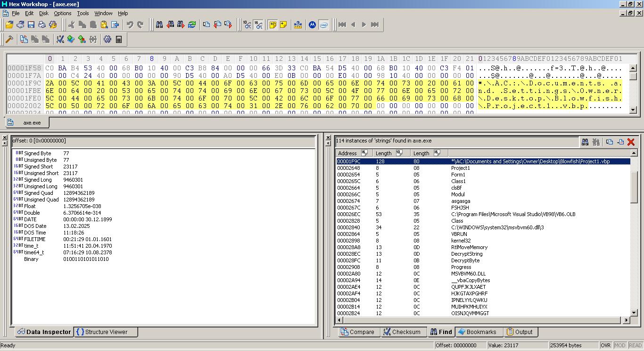The height and width of the screenshot is (351, 644).
Task: Click the Find binoculars icon in the main toolbar
Action: tap(159, 25)
